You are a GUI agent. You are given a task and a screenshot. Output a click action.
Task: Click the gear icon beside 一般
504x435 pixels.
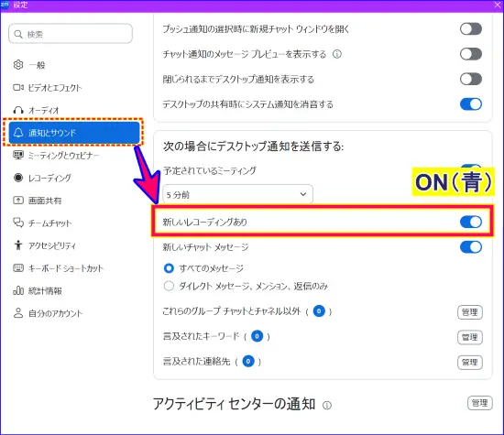click(x=18, y=65)
